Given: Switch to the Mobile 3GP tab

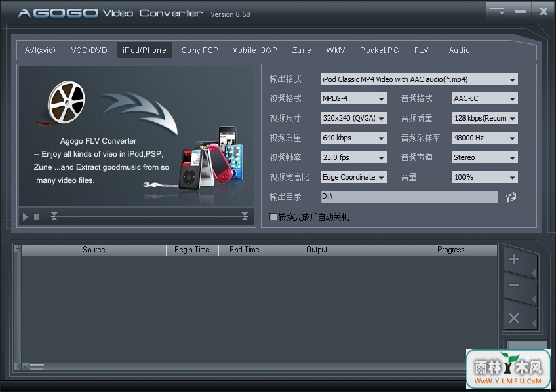Looking at the screenshot, I should click(x=254, y=50).
